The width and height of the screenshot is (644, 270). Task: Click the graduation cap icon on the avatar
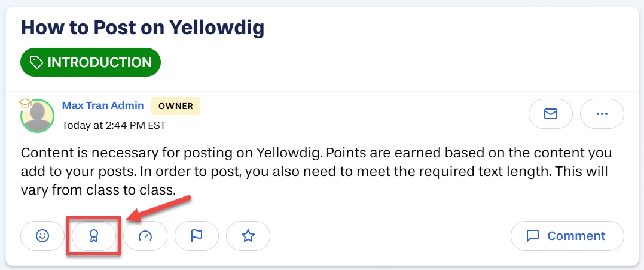coord(25,103)
